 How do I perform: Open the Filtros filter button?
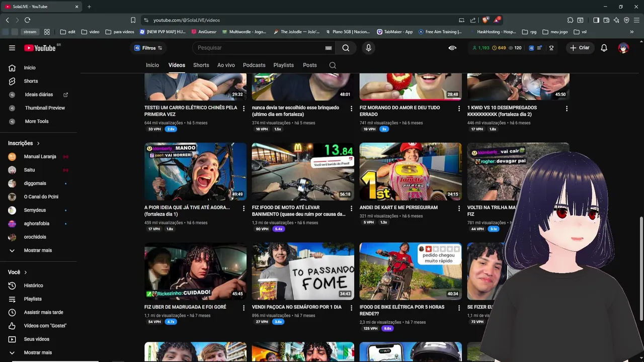pyautogui.click(x=148, y=48)
